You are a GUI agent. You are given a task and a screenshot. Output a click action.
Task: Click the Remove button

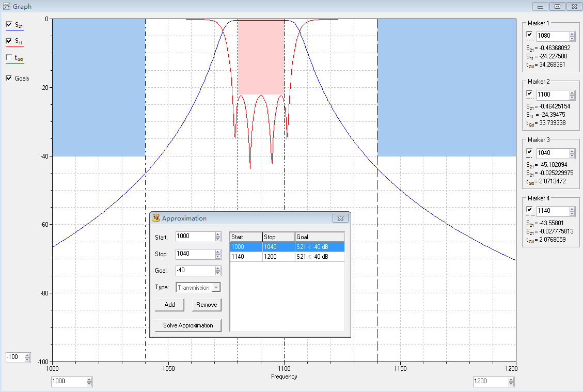(207, 305)
